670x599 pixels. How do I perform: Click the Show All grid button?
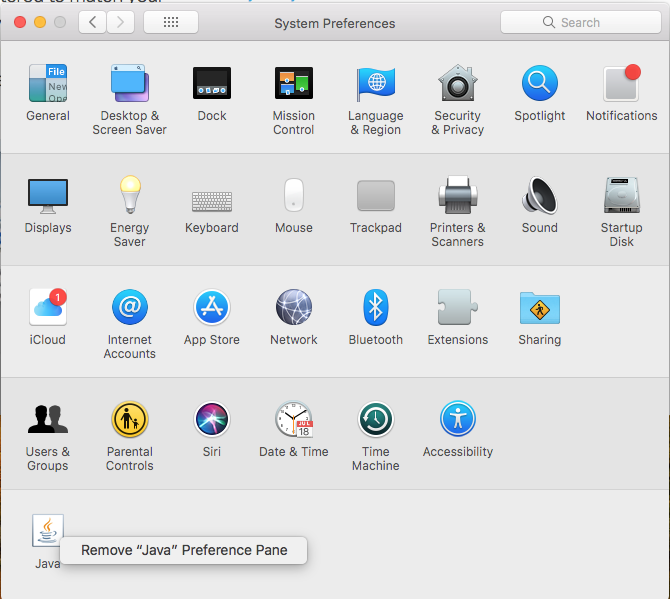171,22
